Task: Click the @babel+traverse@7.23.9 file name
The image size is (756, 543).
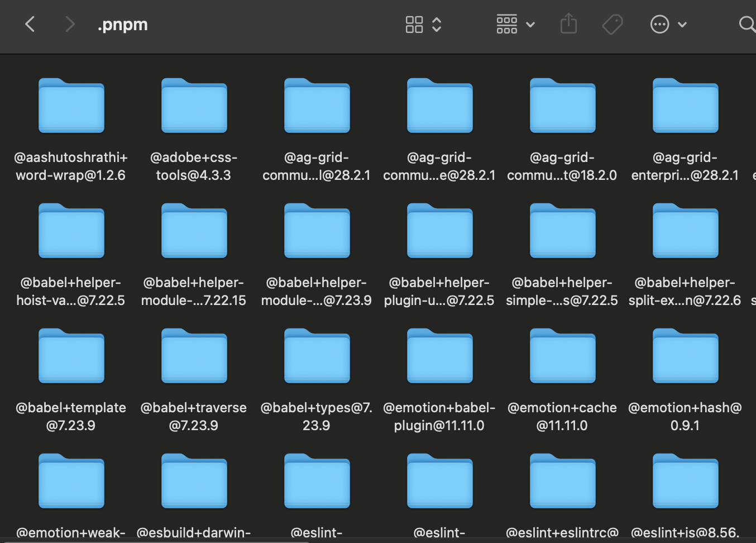Action: click(194, 417)
